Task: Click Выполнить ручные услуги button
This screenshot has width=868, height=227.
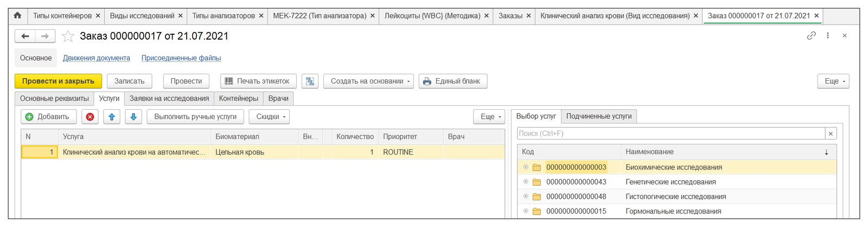Action: click(x=195, y=117)
